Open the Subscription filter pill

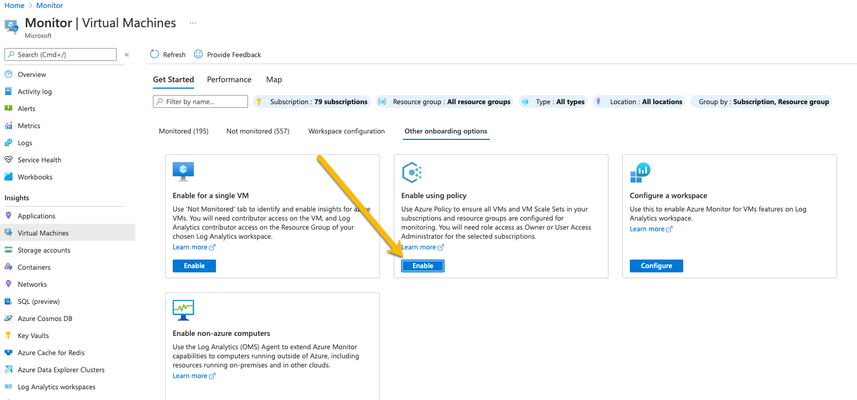312,102
